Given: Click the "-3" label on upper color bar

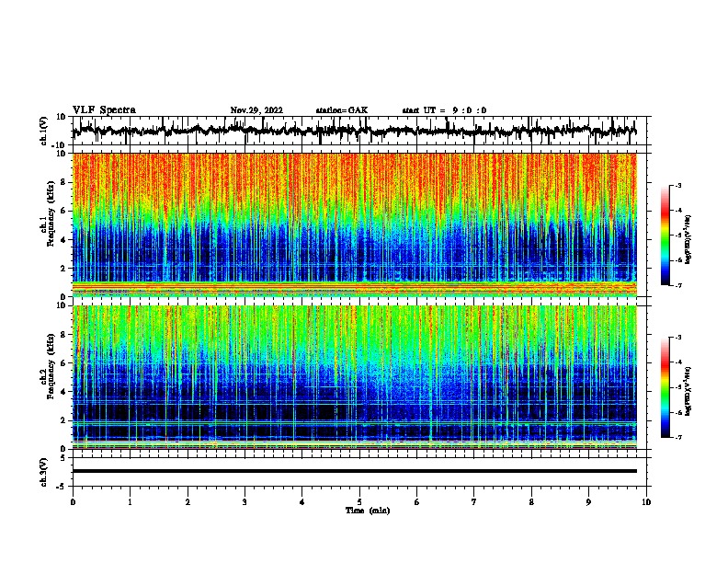Looking at the screenshot, I should click(x=677, y=186).
